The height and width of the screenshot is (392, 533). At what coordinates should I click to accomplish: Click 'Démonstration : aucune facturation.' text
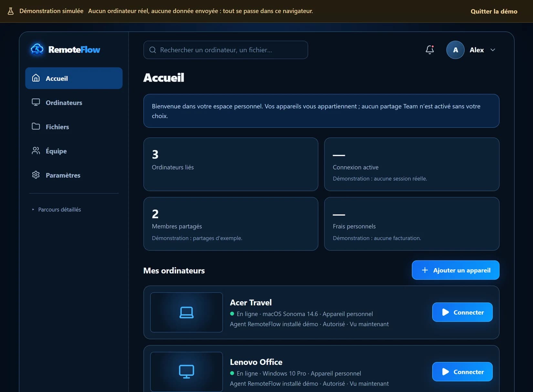coord(377,238)
